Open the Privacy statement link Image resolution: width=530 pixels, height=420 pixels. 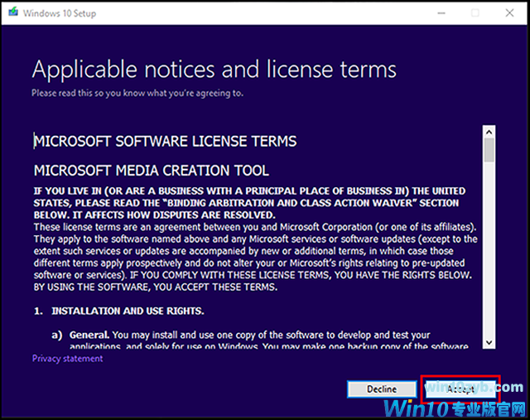(67, 359)
